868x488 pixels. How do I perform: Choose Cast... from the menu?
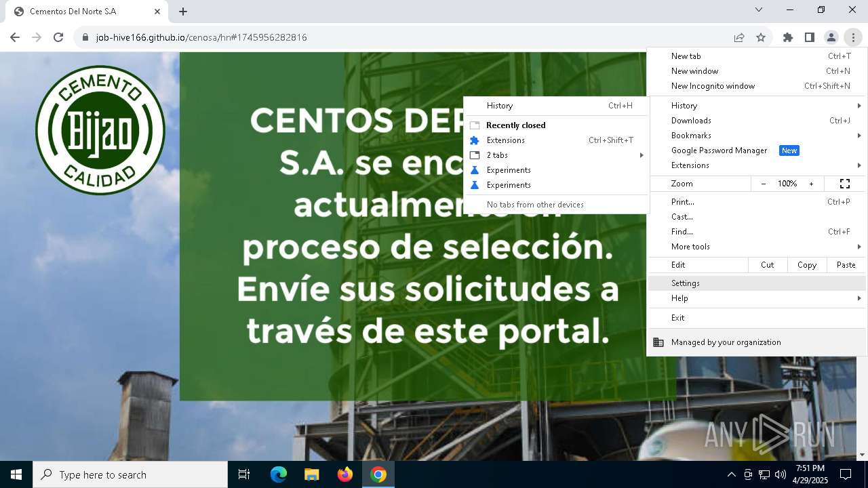click(757, 217)
